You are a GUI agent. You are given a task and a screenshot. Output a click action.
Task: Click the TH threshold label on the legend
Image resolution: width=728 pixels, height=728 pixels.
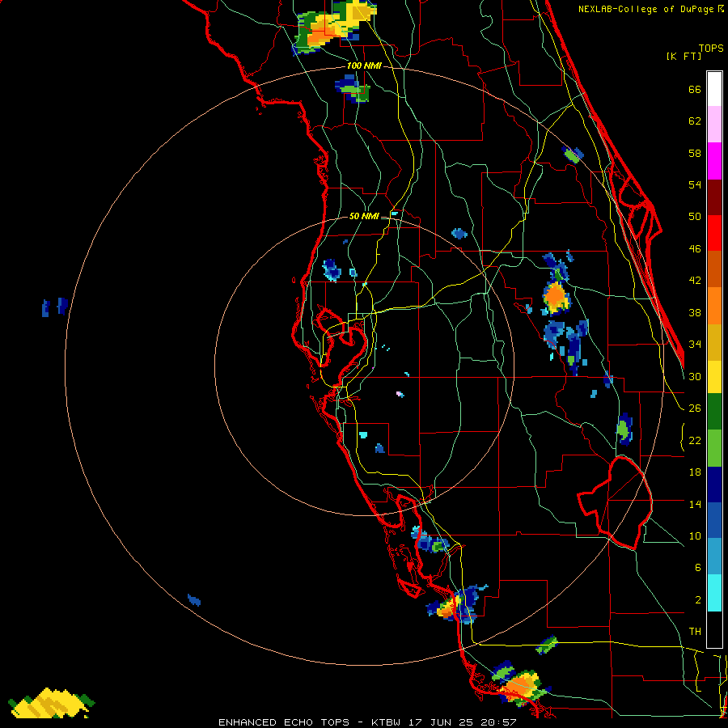coord(695,632)
